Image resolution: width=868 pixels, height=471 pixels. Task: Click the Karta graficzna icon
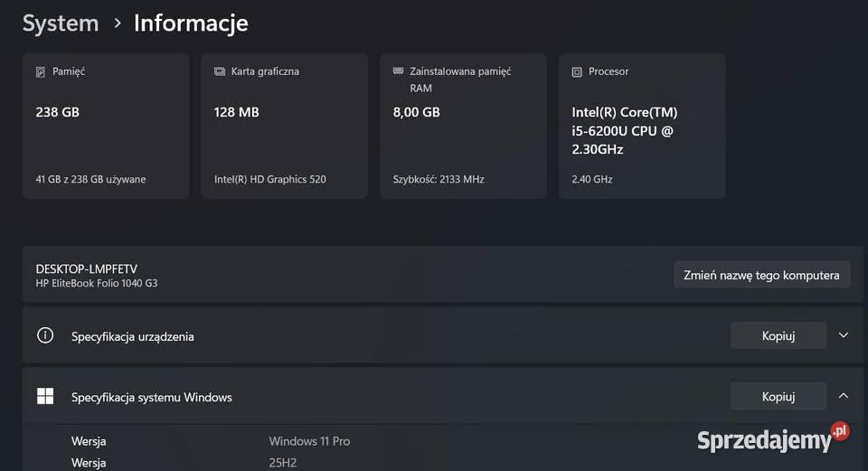tap(220, 71)
